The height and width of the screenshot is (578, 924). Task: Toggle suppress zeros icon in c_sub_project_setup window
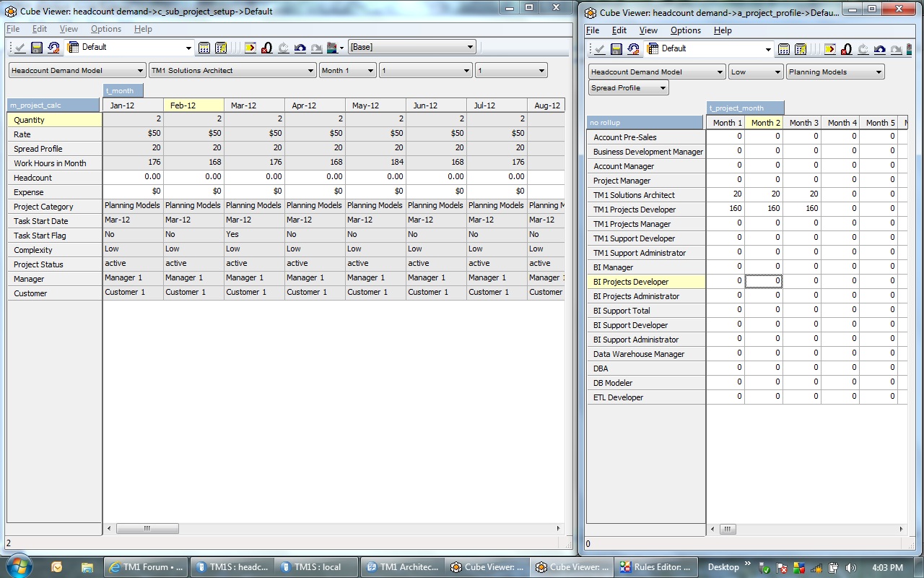tap(267, 48)
